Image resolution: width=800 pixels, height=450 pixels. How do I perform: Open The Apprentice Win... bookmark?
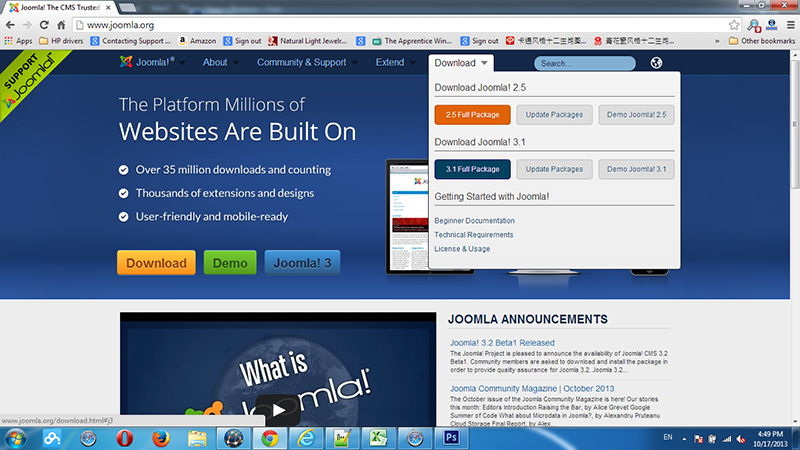click(412, 41)
